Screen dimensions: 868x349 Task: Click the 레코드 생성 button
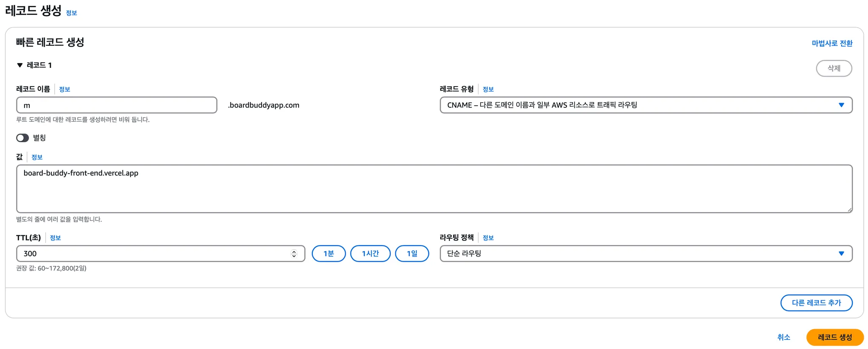click(x=835, y=337)
